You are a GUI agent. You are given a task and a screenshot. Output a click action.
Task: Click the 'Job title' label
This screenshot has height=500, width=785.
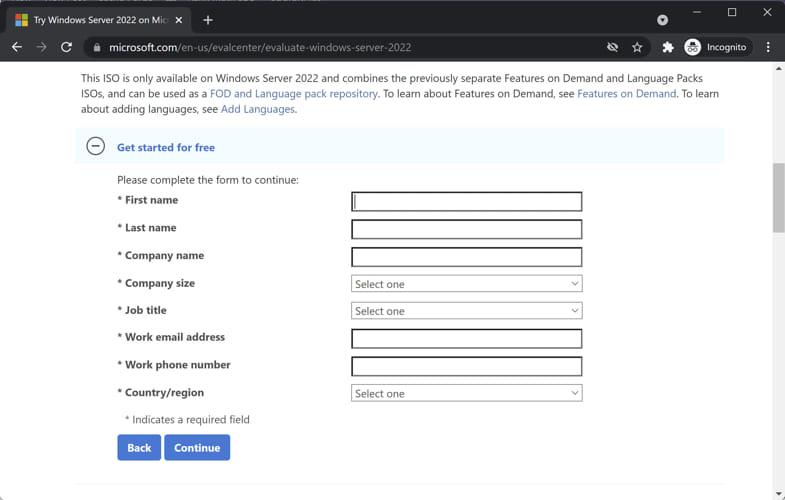pyautogui.click(x=146, y=310)
